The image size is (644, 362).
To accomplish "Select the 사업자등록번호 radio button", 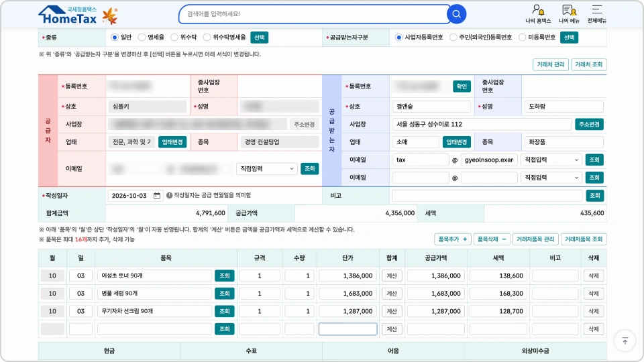I will [x=398, y=38].
